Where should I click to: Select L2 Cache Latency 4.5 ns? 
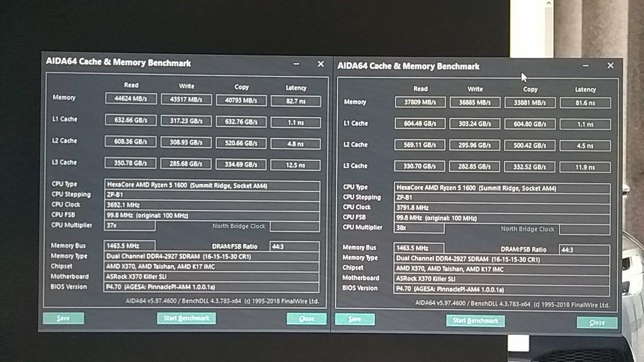click(x=585, y=146)
